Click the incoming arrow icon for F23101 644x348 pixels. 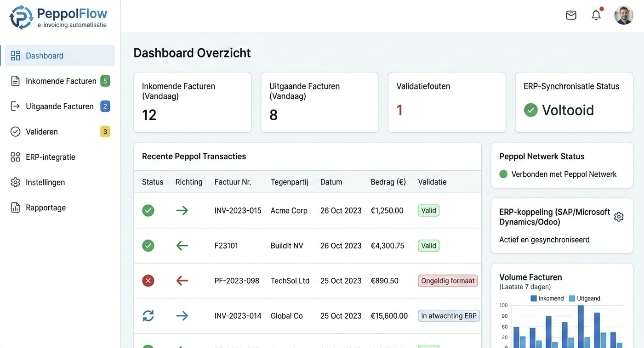[x=182, y=246]
